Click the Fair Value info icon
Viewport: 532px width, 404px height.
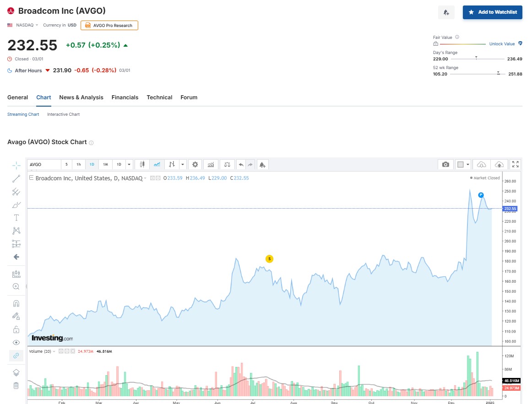pyautogui.click(x=457, y=37)
